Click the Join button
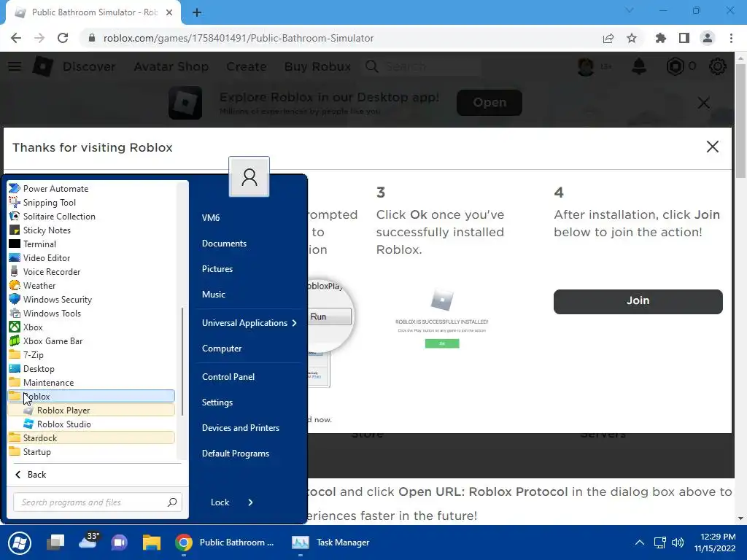The height and width of the screenshot is (560, 747). click(638, 301)
